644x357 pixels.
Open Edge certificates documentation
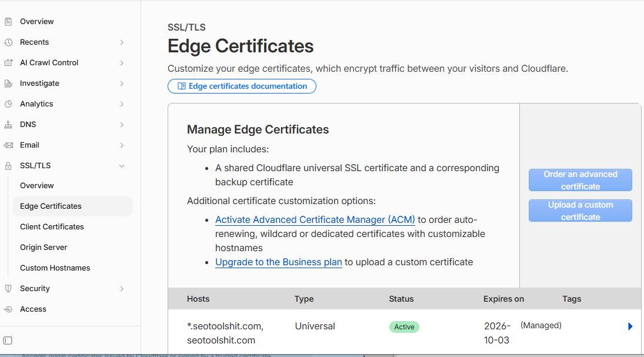tap(242, 86)
